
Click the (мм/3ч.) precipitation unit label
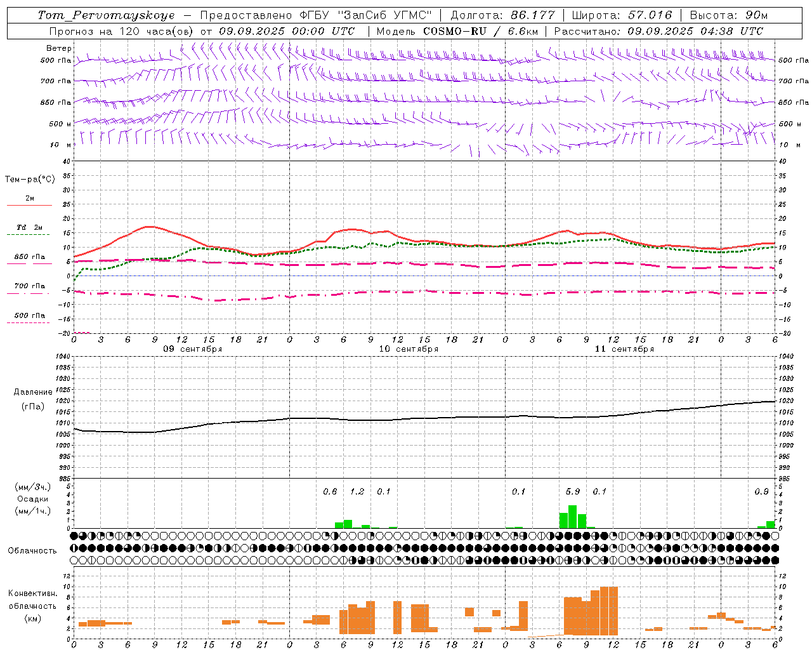pos(33,487)
